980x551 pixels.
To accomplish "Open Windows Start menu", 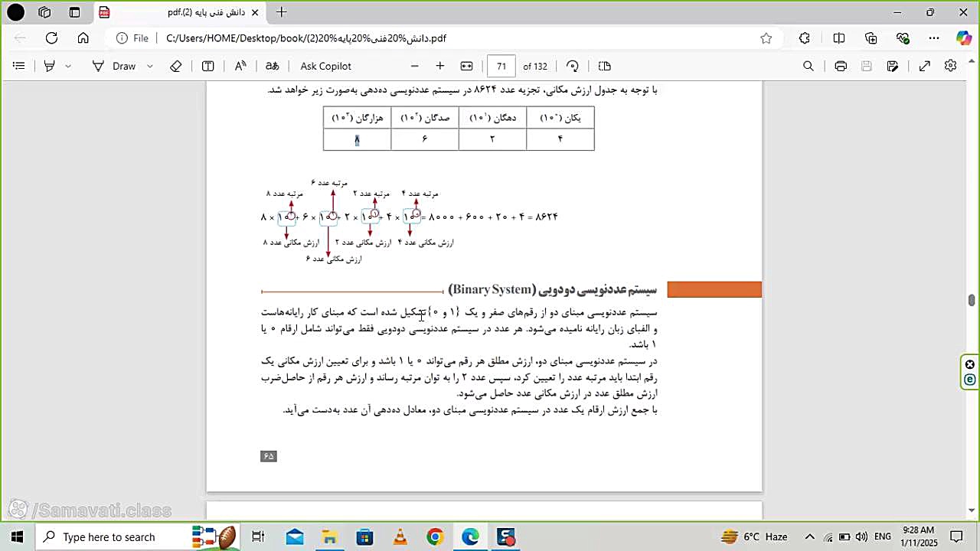I will (x=17, y=537).
